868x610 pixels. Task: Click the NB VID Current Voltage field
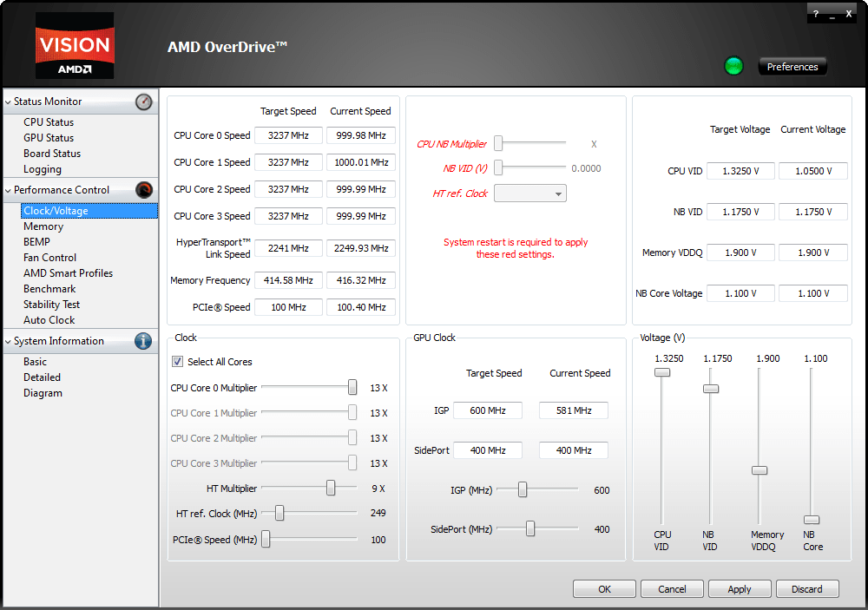point(813,212)
